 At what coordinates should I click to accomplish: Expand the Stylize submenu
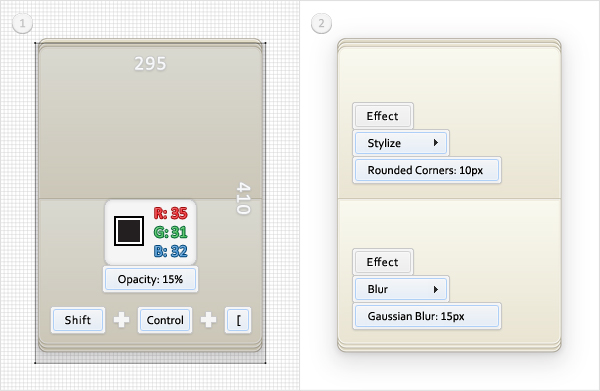pos(401,143)
